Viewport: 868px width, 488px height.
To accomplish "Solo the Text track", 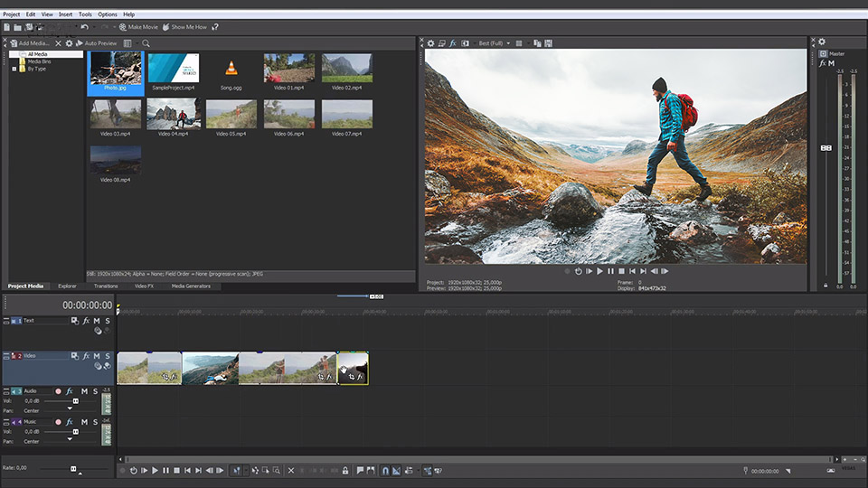I will coord(108,320).
